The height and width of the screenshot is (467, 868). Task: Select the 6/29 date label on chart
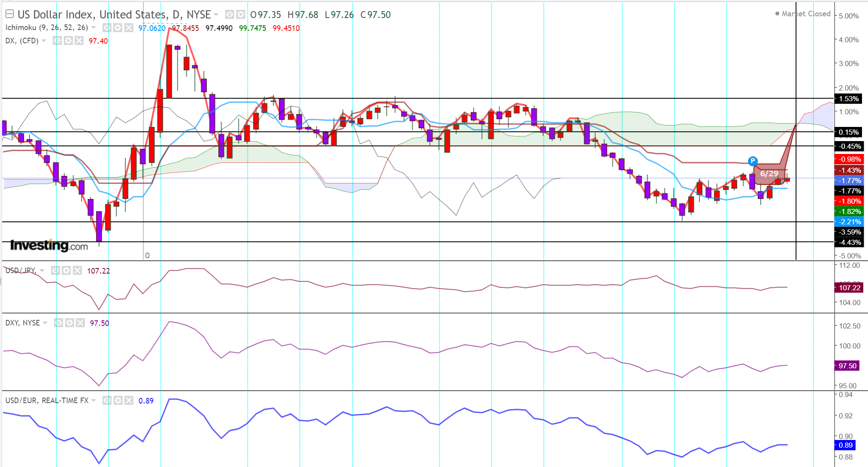769,174
